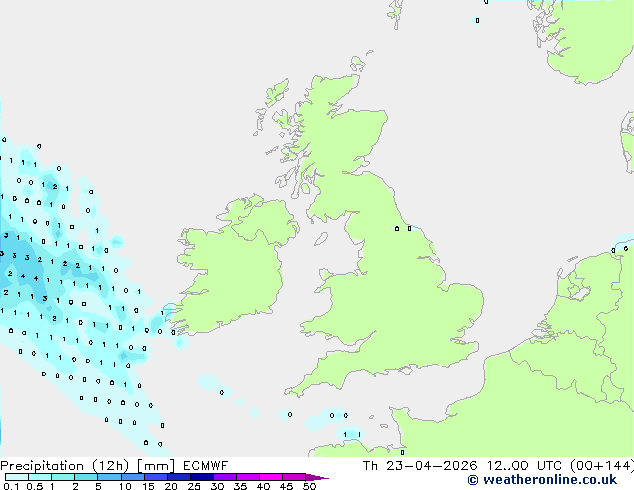Click the 0.5–1 mm legend color box
Viewport: 634px width, 490px height.
click(x=40, y=477)
